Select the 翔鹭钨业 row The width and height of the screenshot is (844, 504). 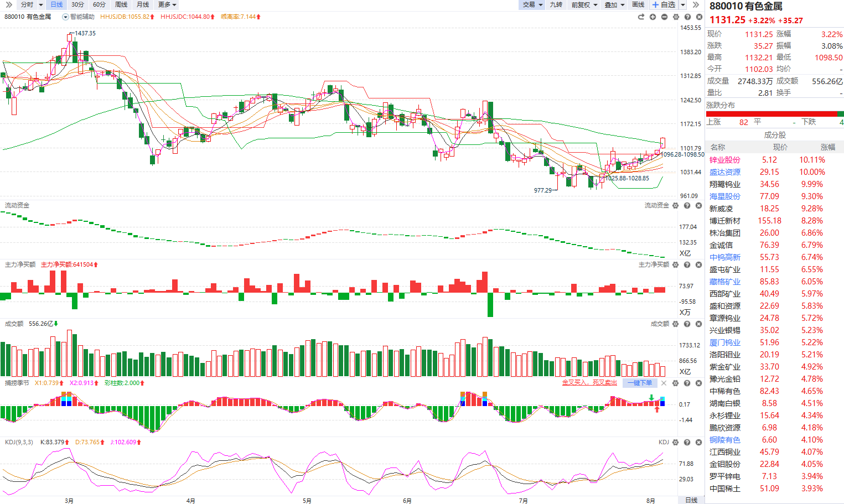(775, 184)
